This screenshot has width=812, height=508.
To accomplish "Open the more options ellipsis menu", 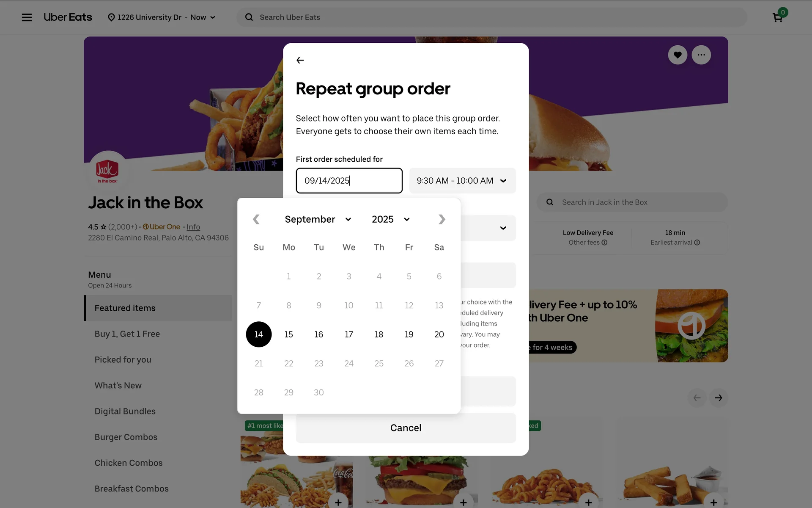I will [701, 55].
